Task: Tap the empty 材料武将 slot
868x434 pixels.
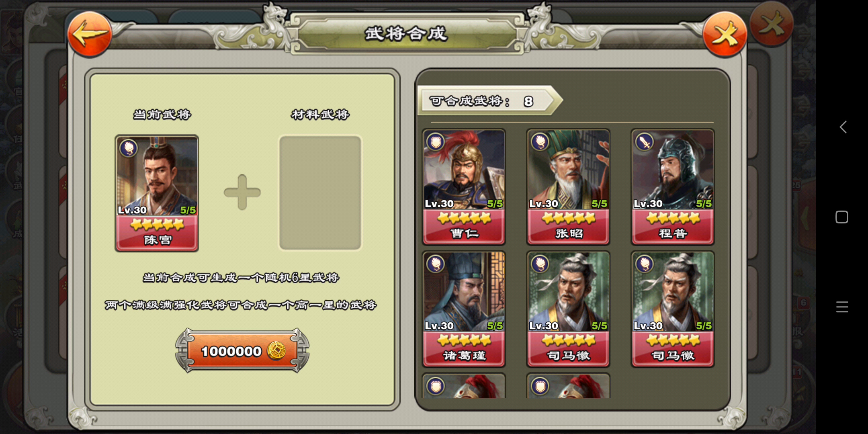Action: coord(320,193)
